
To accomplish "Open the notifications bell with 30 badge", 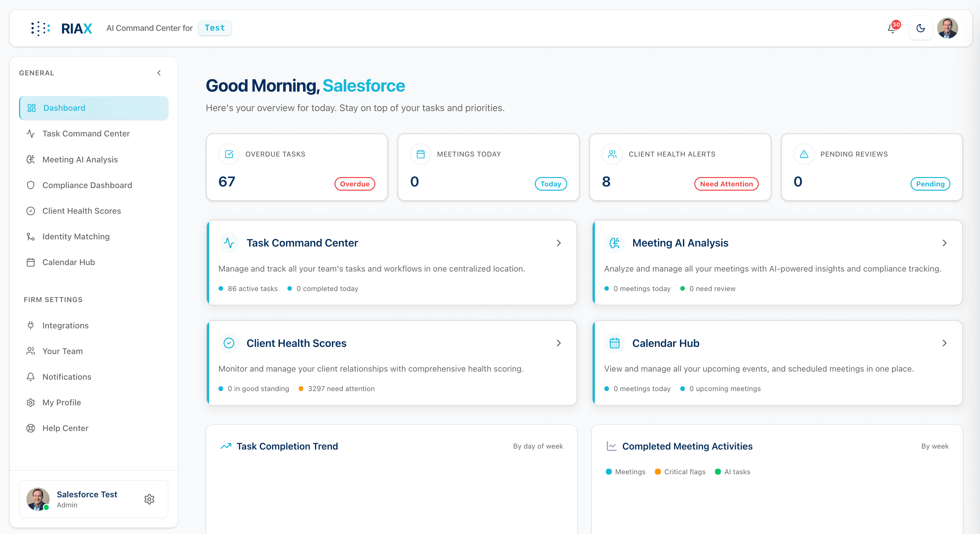I will click(x=893, y=28).
